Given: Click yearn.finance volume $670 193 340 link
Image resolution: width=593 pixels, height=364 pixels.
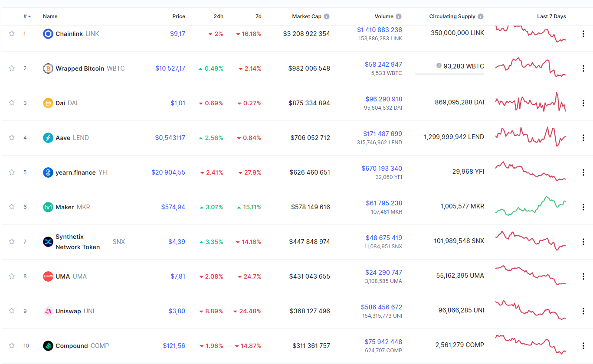Looking at the screenshot, I should 382,169.
